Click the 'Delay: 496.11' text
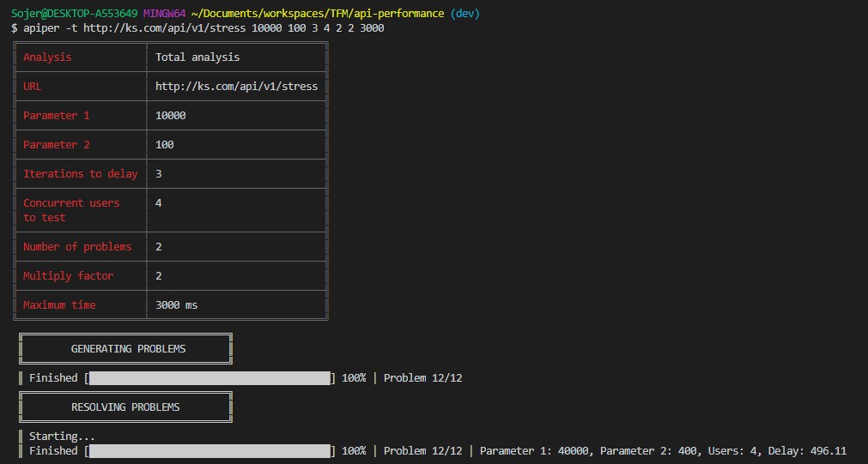This screenshot has width=868, height=464. (808, 451)
